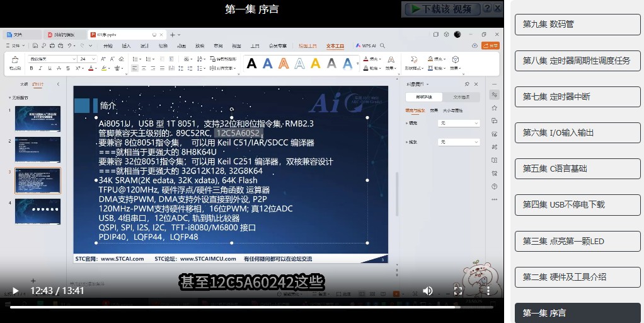Open the video player's three-dot options menu
The width and height of the screenshot is (644, 323).
tap(488, 291)
